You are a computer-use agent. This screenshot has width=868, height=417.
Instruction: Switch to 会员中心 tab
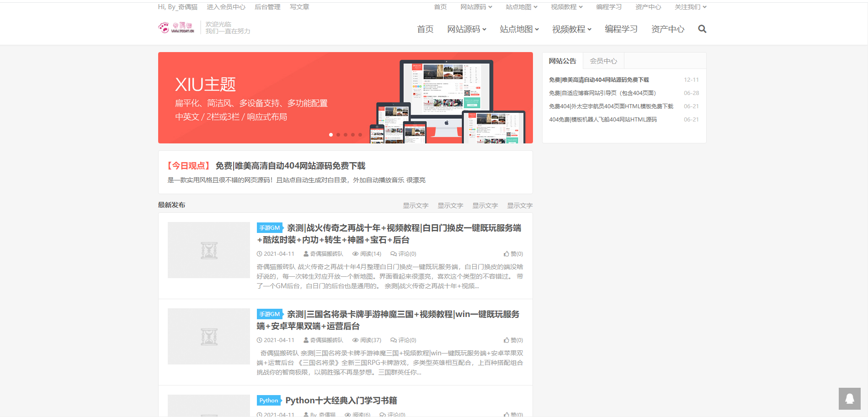coord(603,61)
